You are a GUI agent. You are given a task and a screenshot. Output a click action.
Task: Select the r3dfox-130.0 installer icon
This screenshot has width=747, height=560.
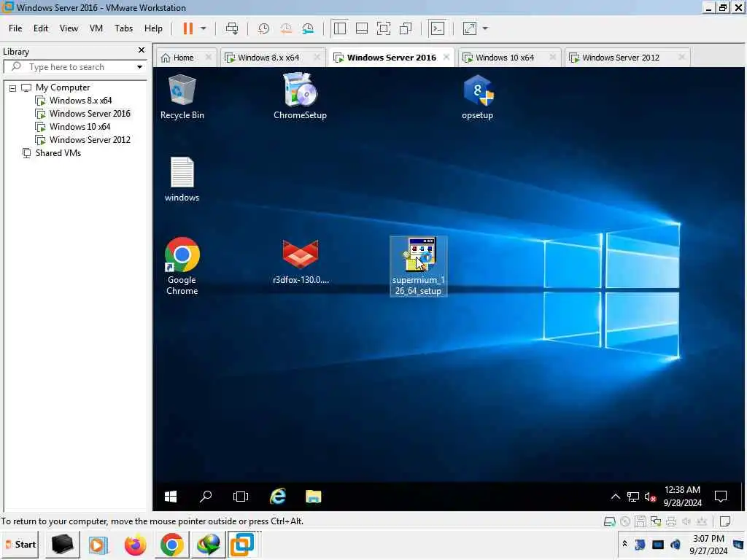click(x=301, y=262)
